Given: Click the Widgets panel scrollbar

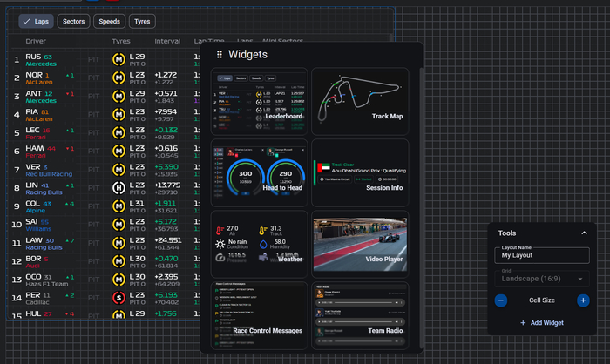Looking at the screenshot, I should (421, 208).
